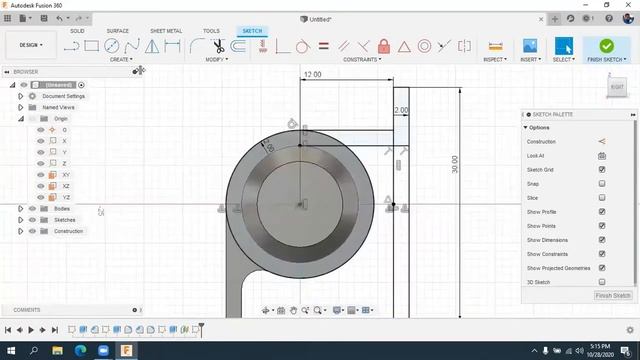Open the Design workspace dropdown

tap(31, 45)
